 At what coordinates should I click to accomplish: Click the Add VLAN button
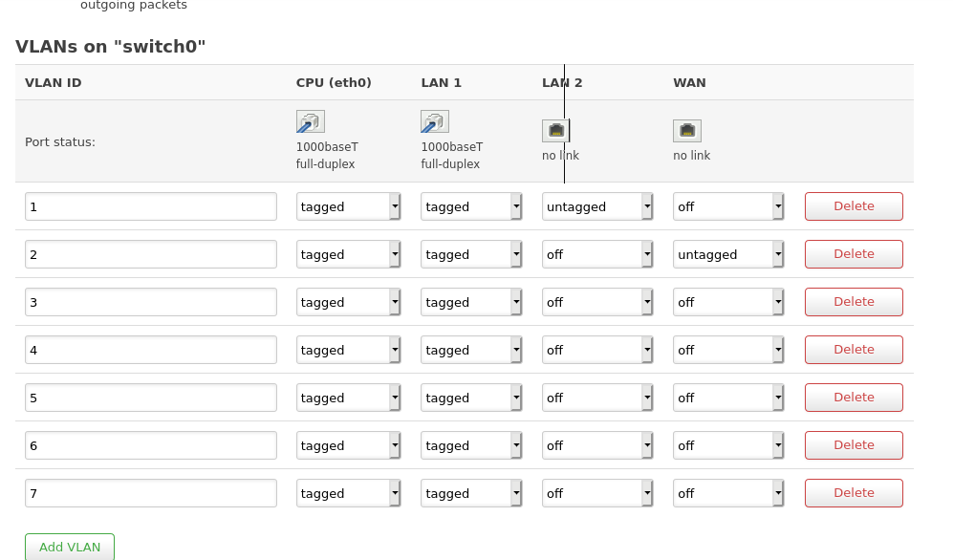click(x=70, y=547)
